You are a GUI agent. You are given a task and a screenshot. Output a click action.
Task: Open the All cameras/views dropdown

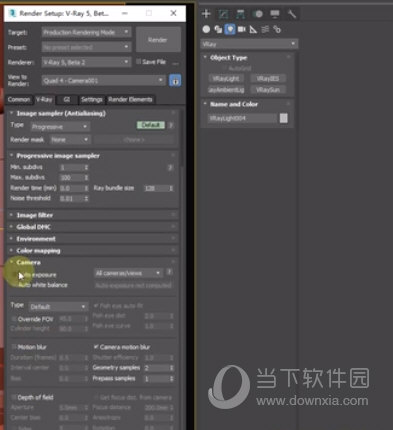click(128, 273)
